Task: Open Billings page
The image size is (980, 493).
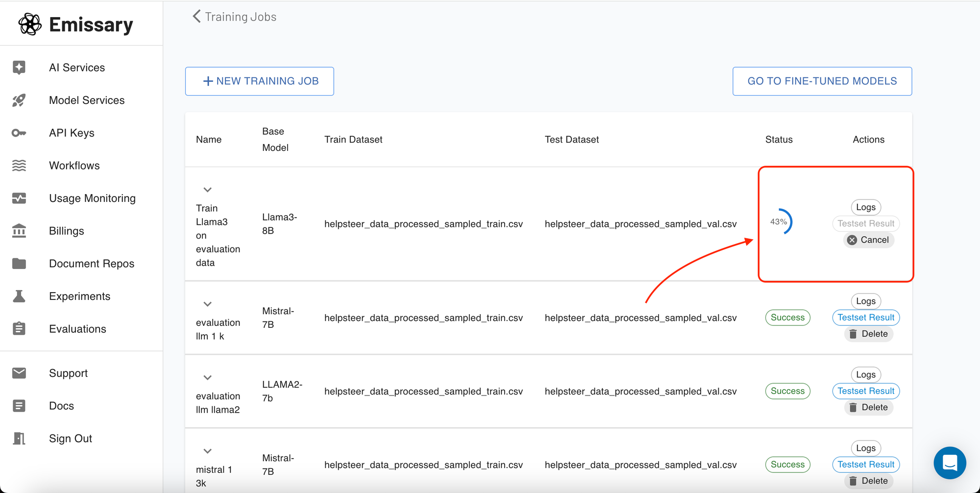Action: tap(81, 231)
